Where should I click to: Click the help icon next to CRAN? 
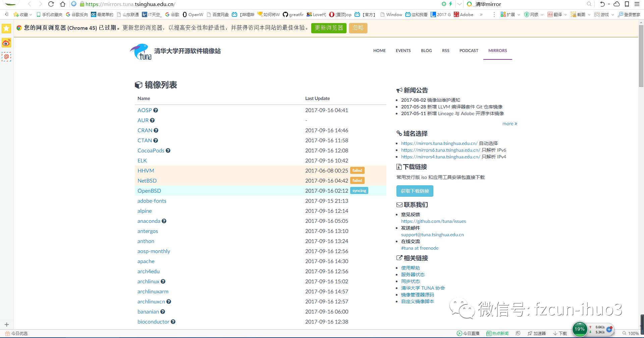point(156,130)
